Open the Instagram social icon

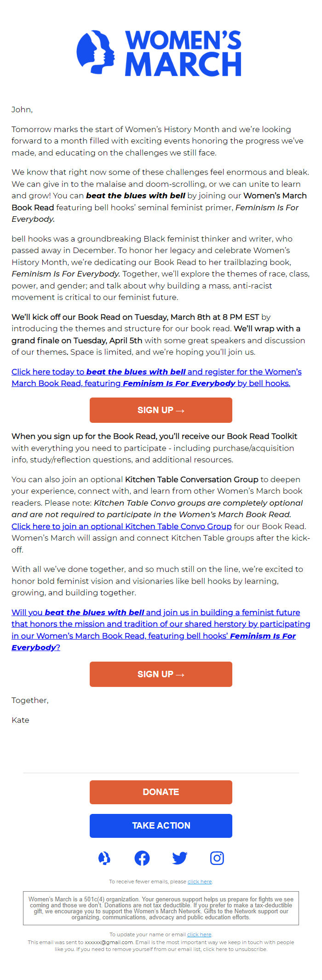[217, 858]
